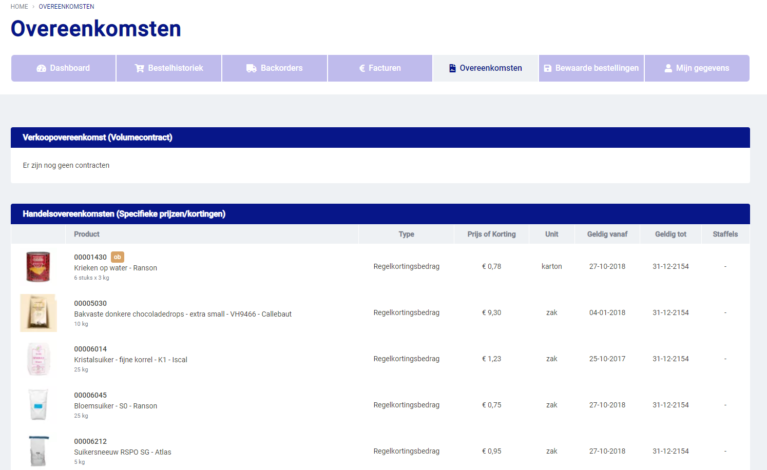This screenshot has height=470, width=767.
Task: Open Bakvaste donkere chocoladedrops product link
Action: (x=182, y=314)
